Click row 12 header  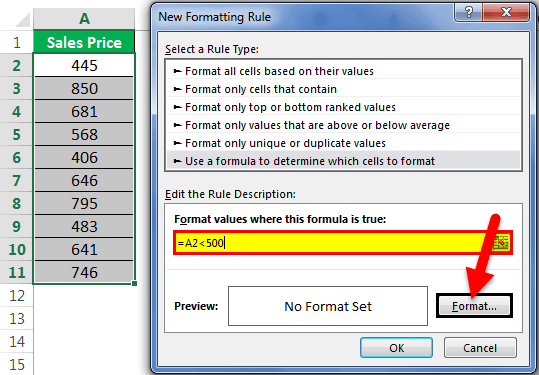(16, 295)
